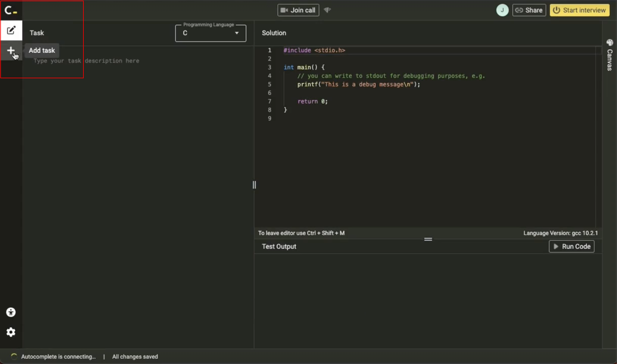The width and height of the screenshot is (617, 364).
Task: Open the Programming Language dropdown
Action: (210, 33)
